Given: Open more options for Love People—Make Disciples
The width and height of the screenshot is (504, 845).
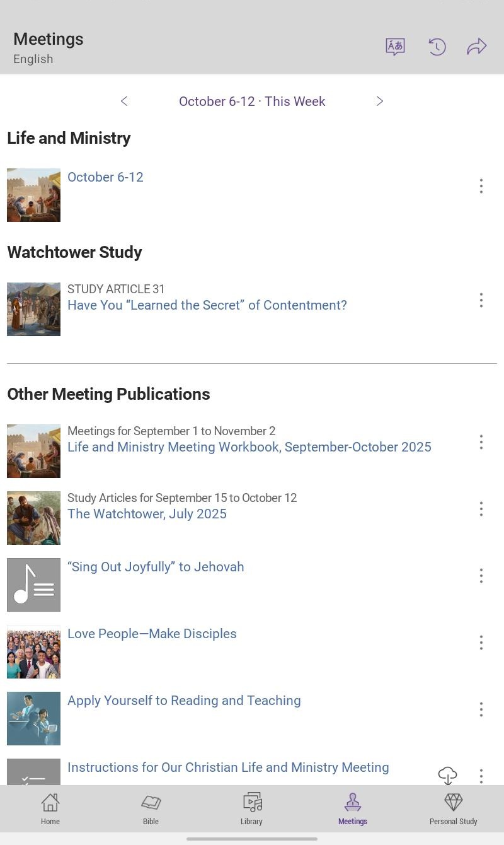Looking at the screenshot, I should click(481, 643).
